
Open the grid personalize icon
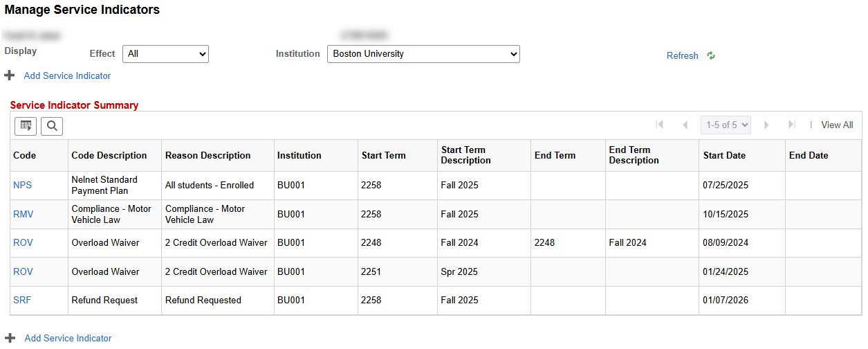click(26, 125)
